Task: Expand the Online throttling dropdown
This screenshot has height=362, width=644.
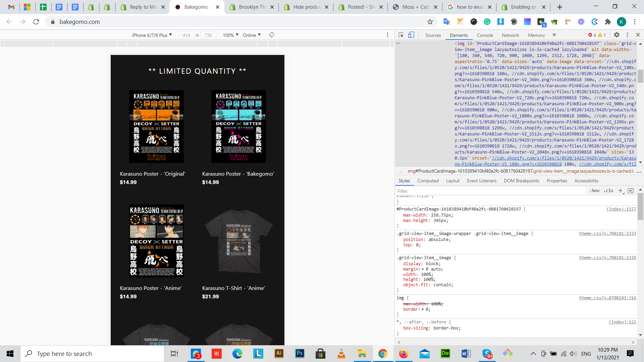Action: click(x=252, y=35)
